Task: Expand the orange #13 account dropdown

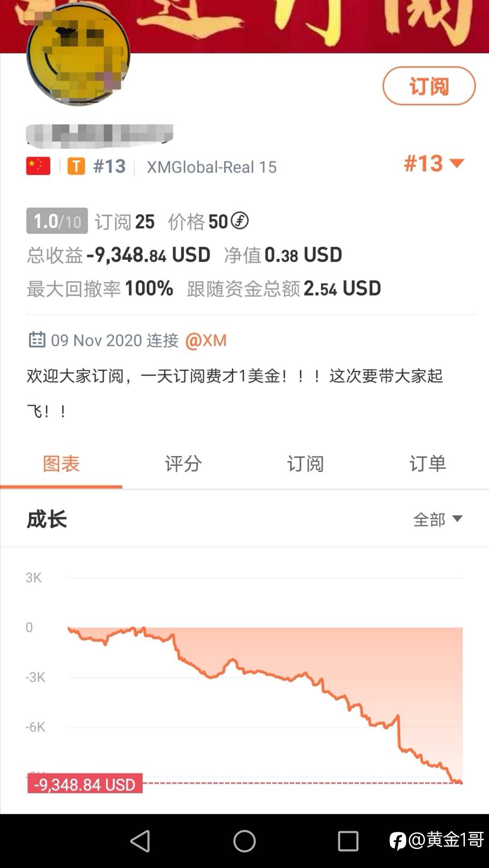Action: [434, 163]
